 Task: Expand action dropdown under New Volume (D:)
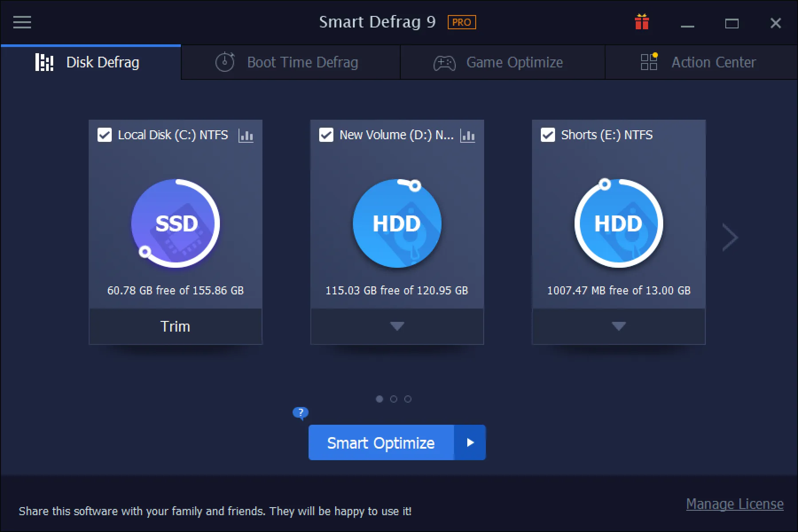click(397, 326)
